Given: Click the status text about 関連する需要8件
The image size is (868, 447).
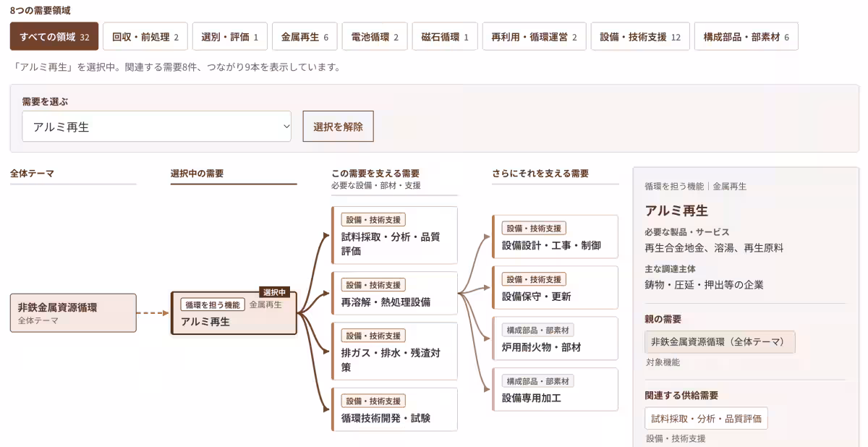Looking at the screenshot, I should click(x=176, y=67).
